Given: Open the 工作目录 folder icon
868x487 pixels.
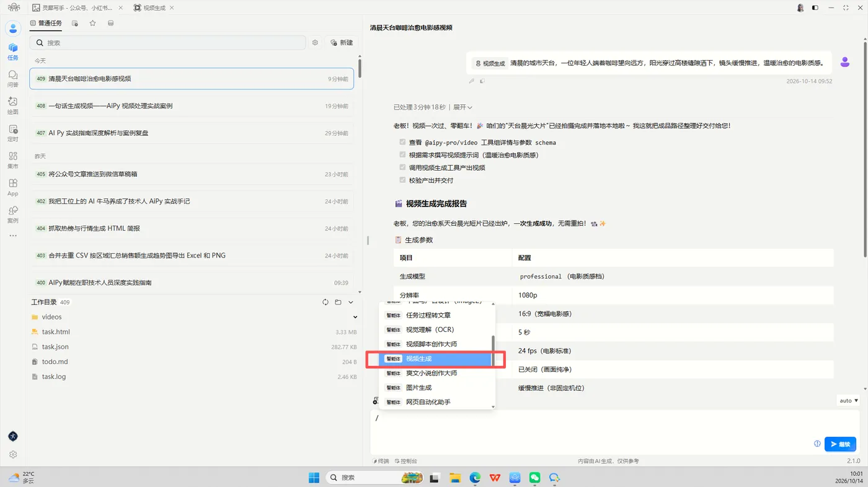Looking at the screenshot, I should (x=338, y=302).
